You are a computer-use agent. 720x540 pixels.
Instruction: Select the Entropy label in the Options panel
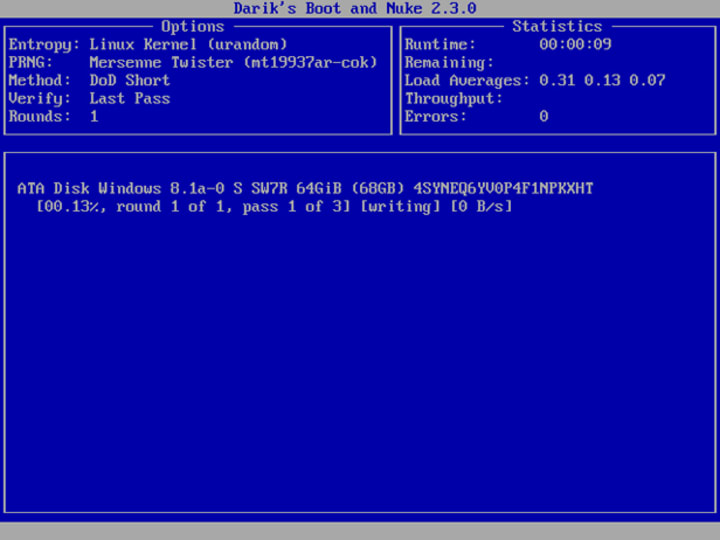click(x=44, y=45)
